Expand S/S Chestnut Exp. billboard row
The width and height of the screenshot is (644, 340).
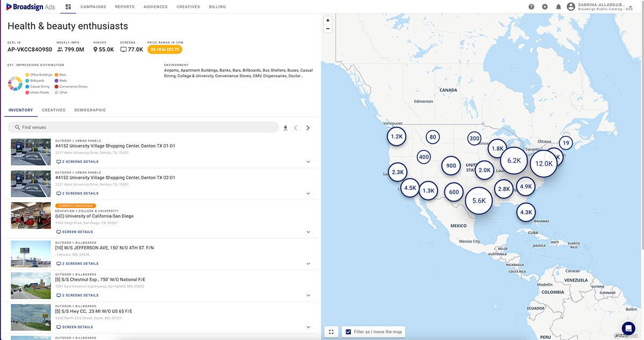[x=308, y=295]
